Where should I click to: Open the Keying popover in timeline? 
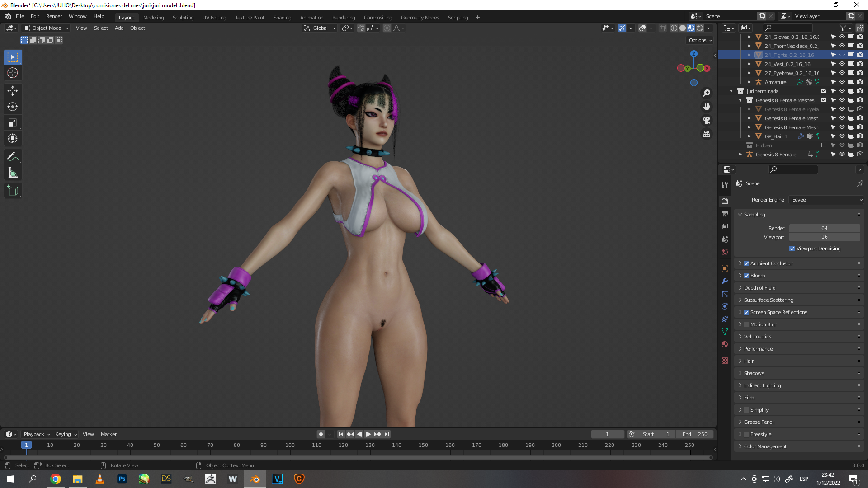(66, 434)
